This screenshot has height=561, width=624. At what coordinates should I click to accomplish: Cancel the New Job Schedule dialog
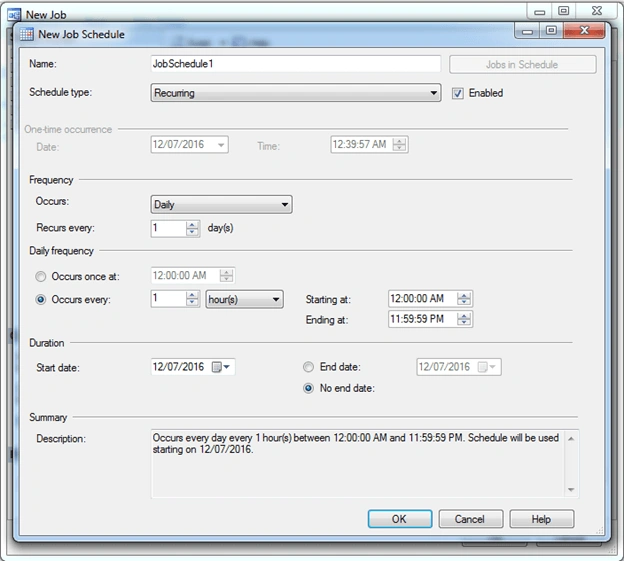[x=471, y=519]
